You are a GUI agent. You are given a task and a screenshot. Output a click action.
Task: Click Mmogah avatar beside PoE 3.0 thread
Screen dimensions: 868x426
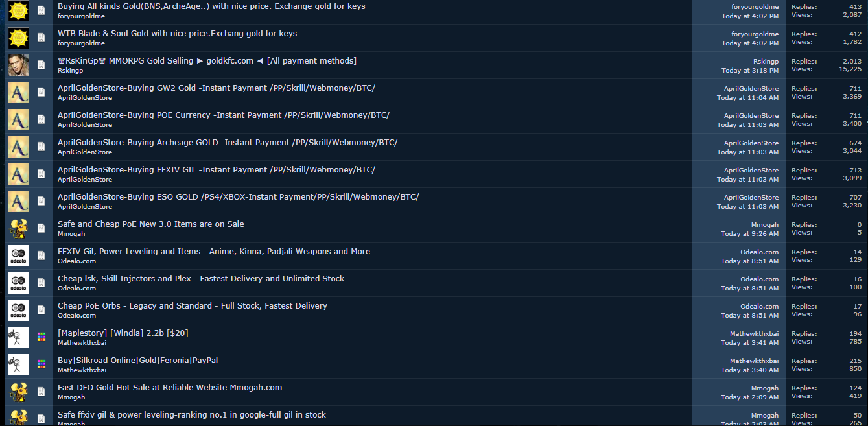pyautogui.click(x=18, y=229)
